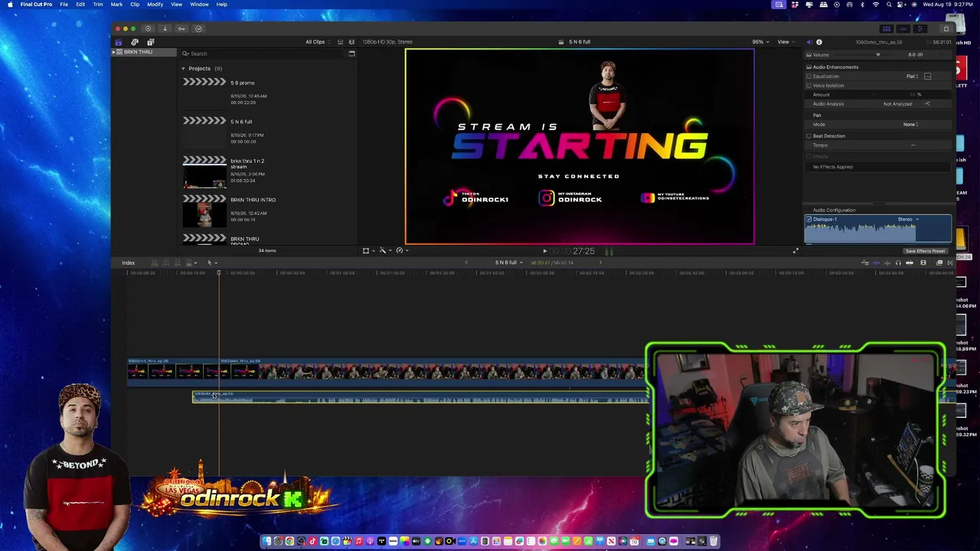Screen dimensions: 980x551
Task: Toggle timeline audio skimming icon
Action: (x=886, y=263)
